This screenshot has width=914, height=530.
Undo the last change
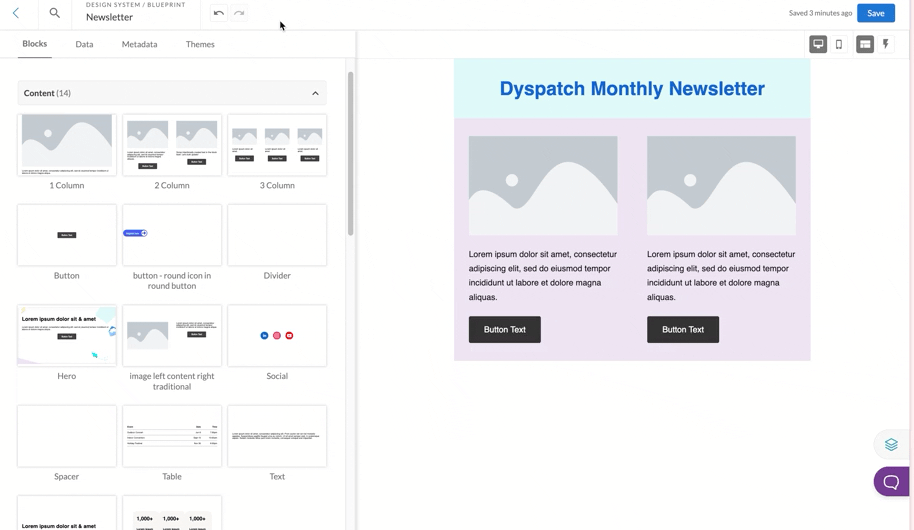[219, 13]
